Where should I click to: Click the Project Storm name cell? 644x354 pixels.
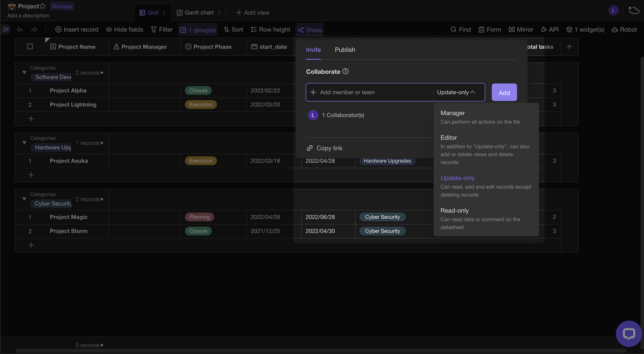click(69, 231)
